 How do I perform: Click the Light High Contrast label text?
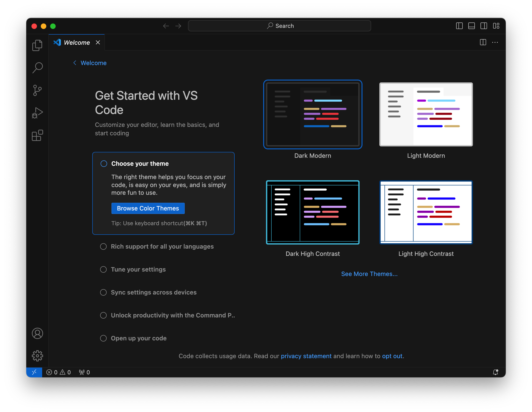(426, 254)
